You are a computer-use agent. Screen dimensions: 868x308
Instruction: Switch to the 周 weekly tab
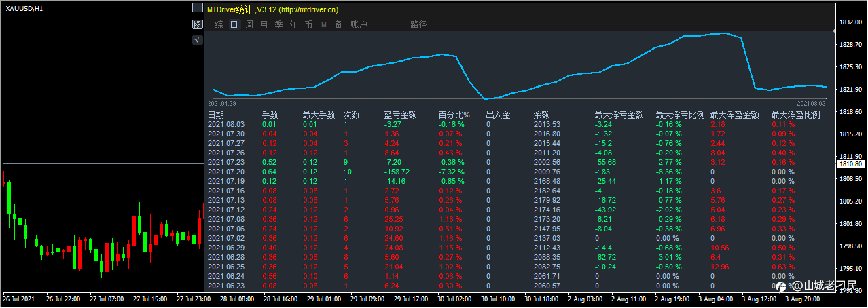tap(249, 24)
